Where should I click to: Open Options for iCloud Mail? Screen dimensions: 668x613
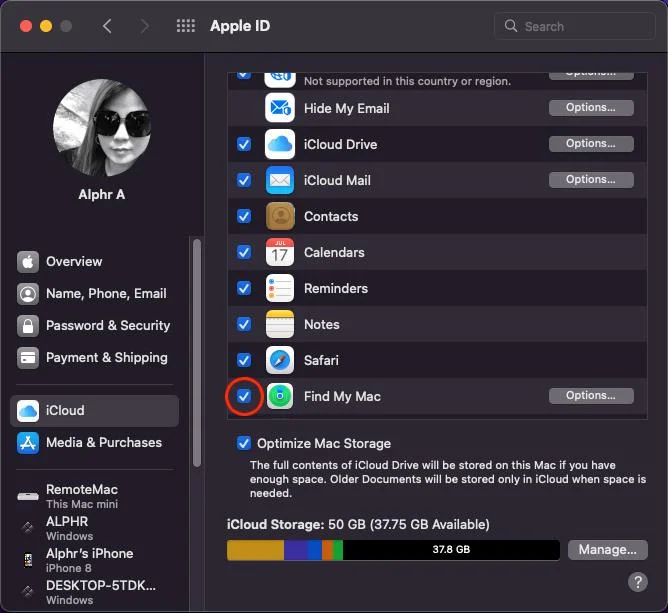pyautogui.click(x=591, y=179)
